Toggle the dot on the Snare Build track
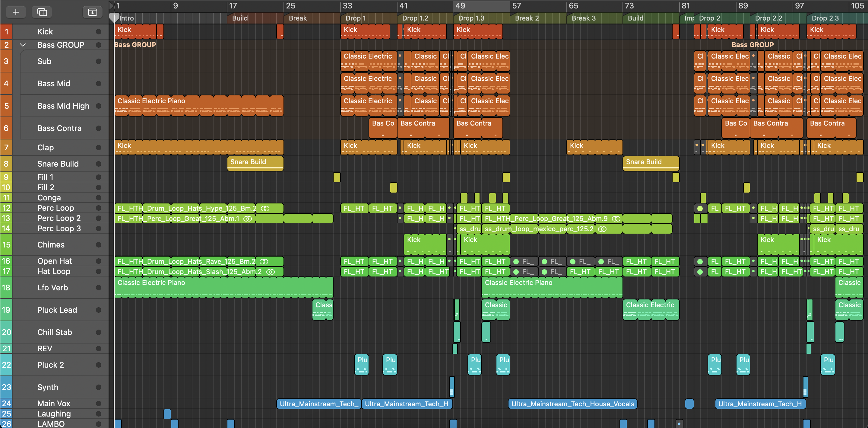 click(x=98, y=164)
